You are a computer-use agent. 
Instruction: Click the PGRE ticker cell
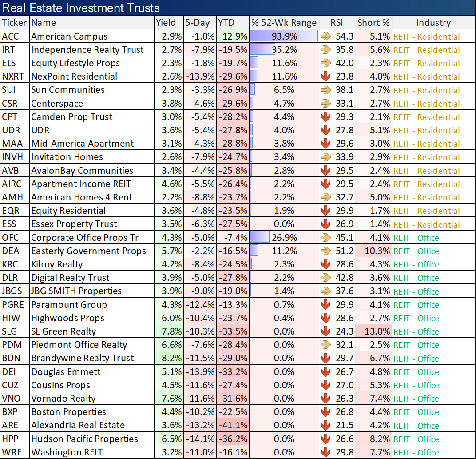(x=15, y=304)
